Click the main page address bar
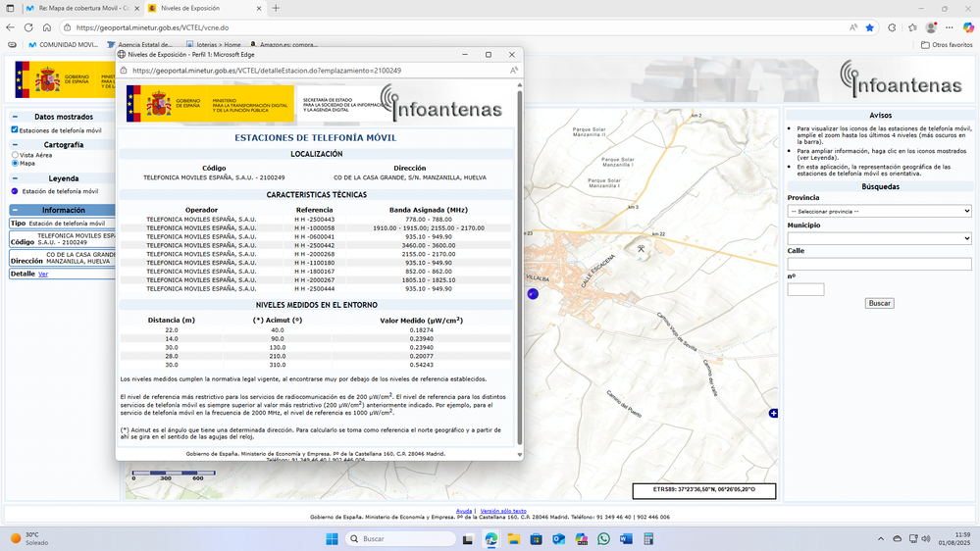The image size is (980, 551). click(x=456, y=27)
